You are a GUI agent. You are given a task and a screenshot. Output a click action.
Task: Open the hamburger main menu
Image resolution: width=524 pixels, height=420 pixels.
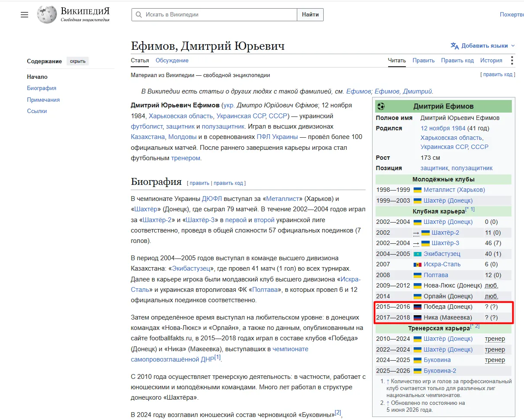(x=24, y=15)
